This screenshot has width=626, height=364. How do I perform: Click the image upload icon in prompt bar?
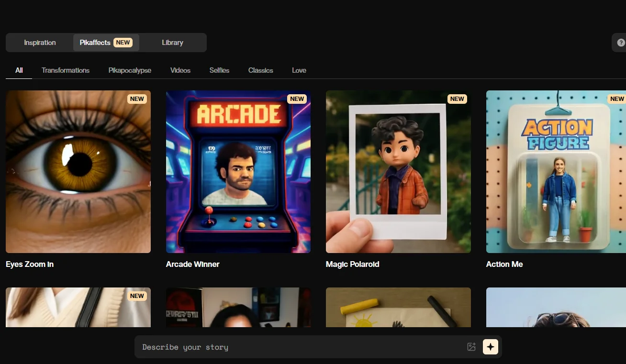tap(471, 347)
